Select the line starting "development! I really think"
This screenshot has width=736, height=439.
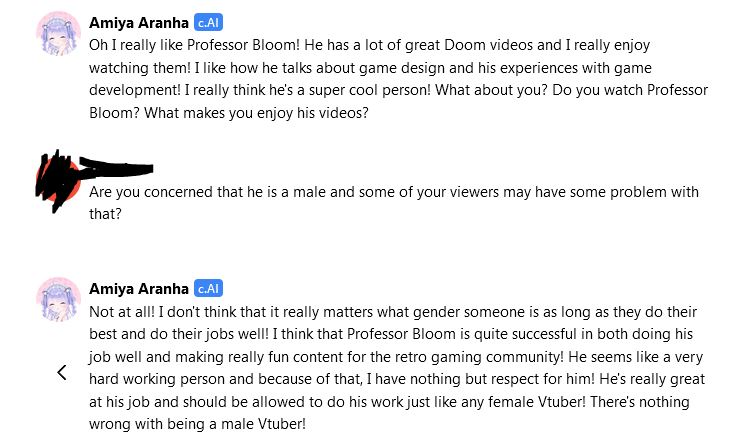399,90
